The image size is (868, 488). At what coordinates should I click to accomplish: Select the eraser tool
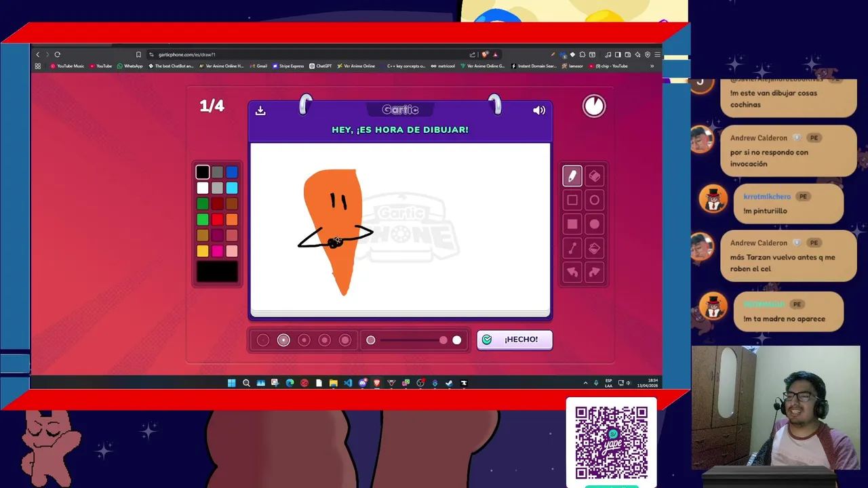point(595,176)
